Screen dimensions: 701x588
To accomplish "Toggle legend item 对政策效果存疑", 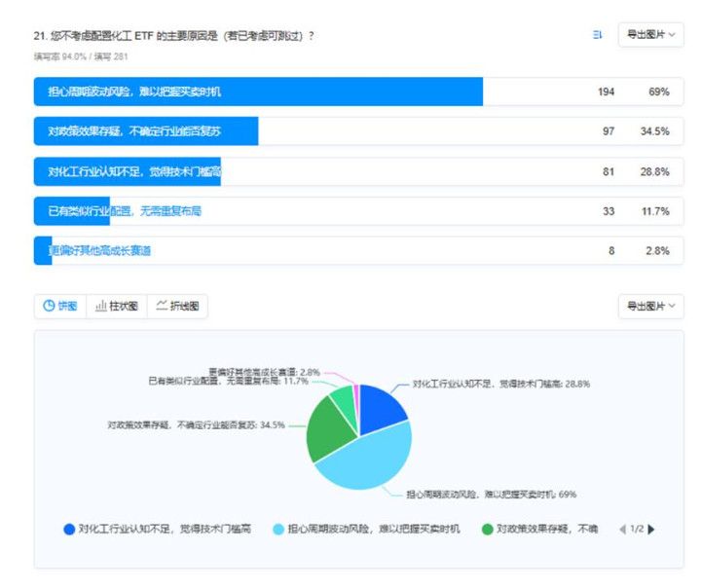I will pyautogui.click(x=540, y=530).
